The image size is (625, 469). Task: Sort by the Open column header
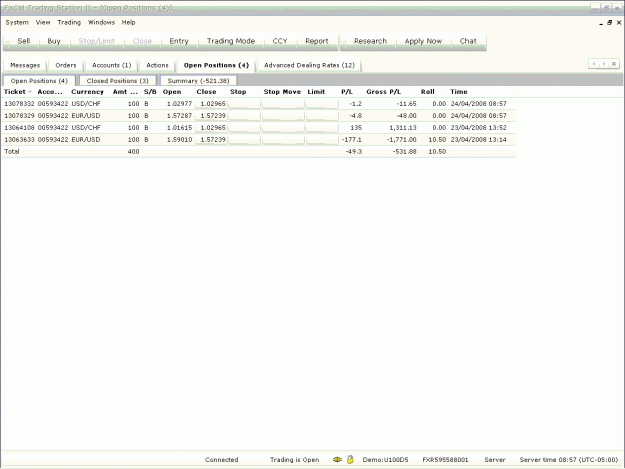pos(172,92)
